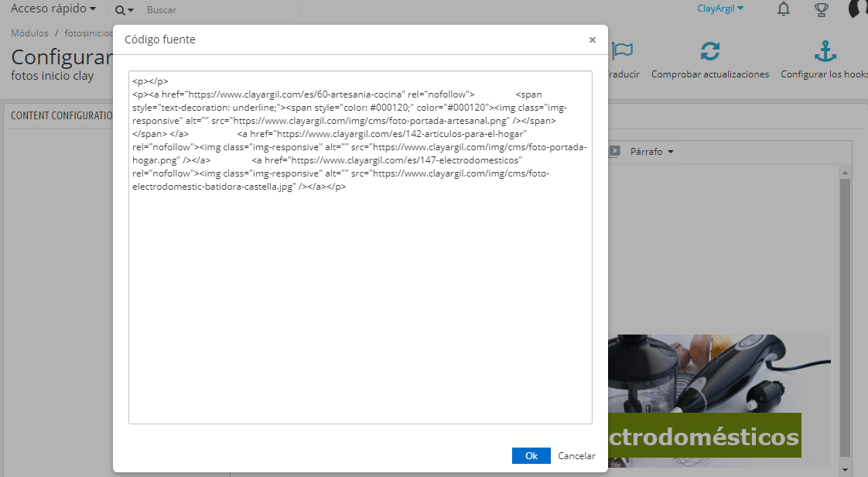Click Cancelar in the Código fuente dialog
The width and height of the screenshot is (868, 477).
[576, 455]
